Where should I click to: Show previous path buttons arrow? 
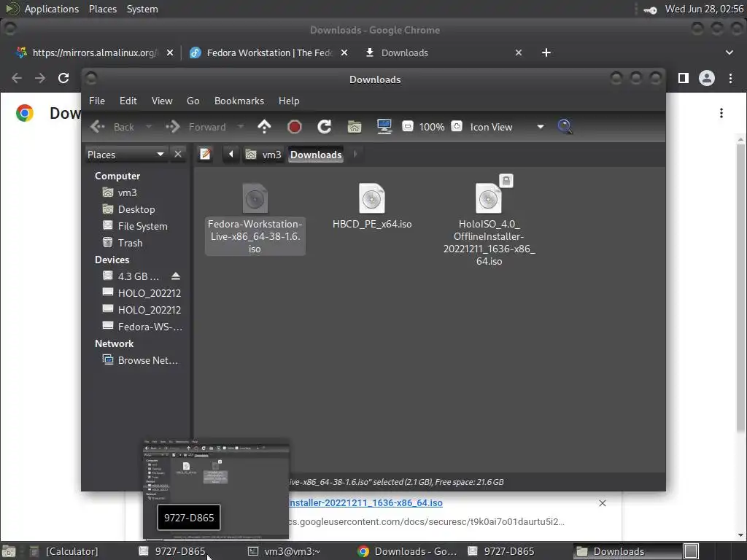[x=231, y=155]
